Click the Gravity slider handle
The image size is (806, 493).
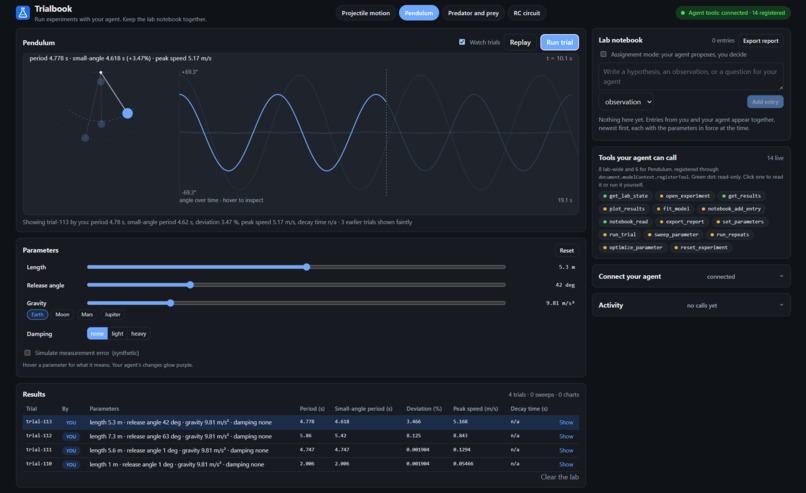pyautogui.click(x=171, y=303)
